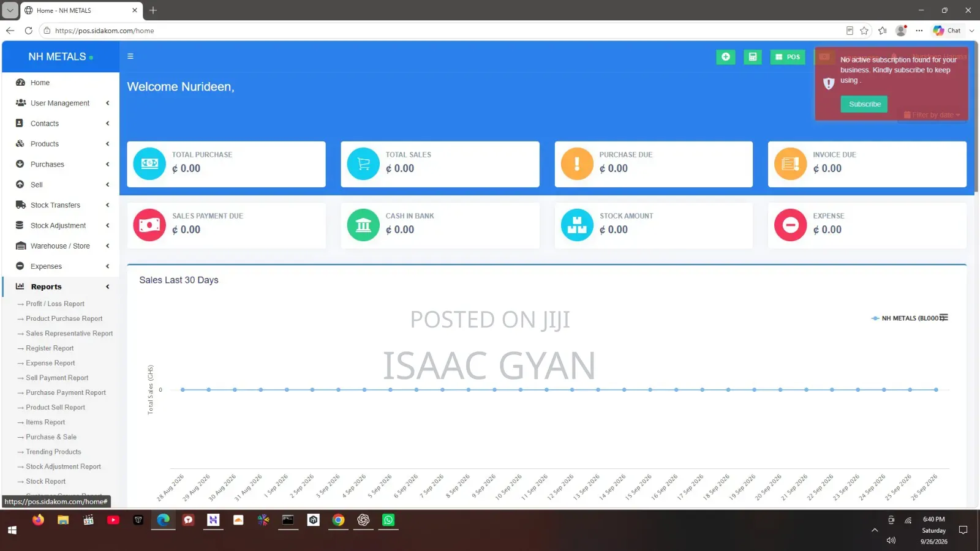Open the browser profile menu
Screen dimensions: 980x551
click(901, 31)
